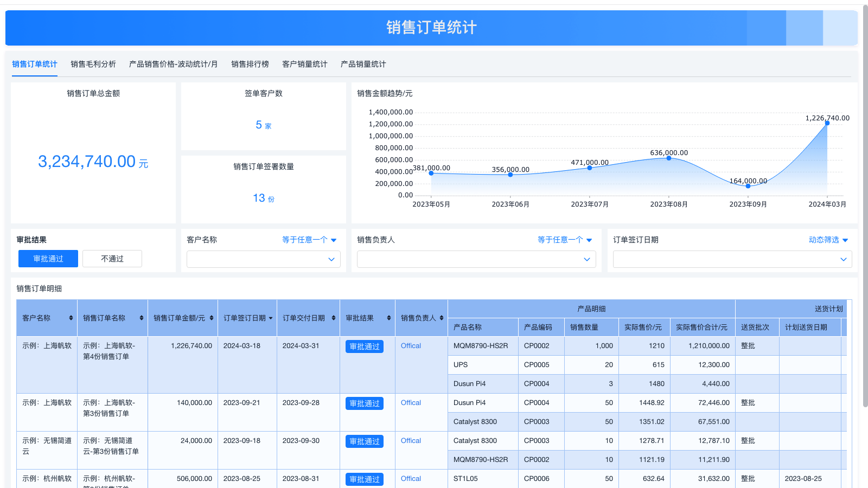The width and height of the screenshot is (868, 488).
Task: Click amount cell 72,446.00
Action: (703, 403)
